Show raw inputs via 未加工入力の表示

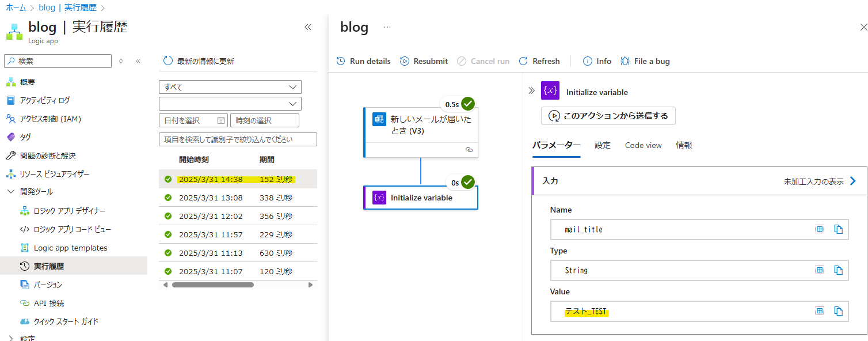pyautogui.click(x=820, y=181)
